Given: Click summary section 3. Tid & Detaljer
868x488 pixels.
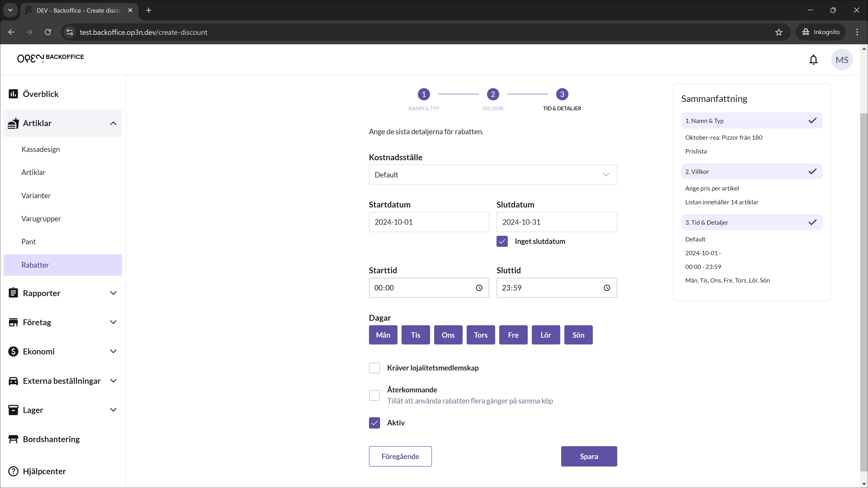Looking at the screenshot, I should (x=751, y=222).
